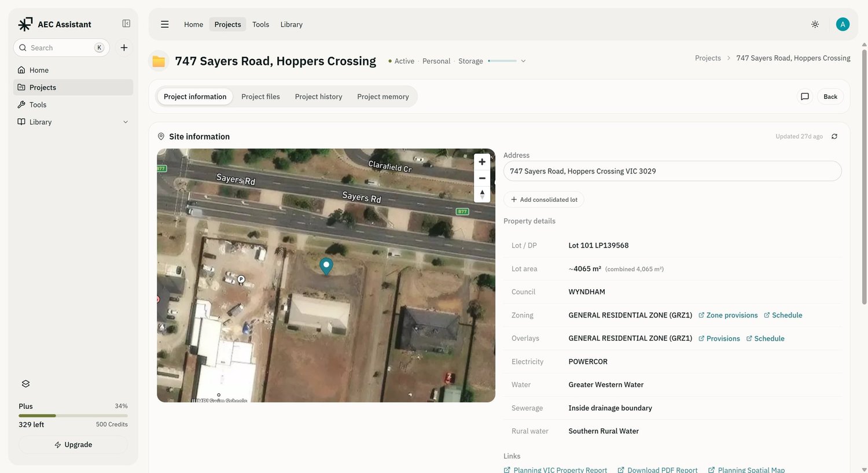Viewport: 868px width, 473px height.
Task: Toggle light theme sun icon
Action: click(x=815, y=24)
